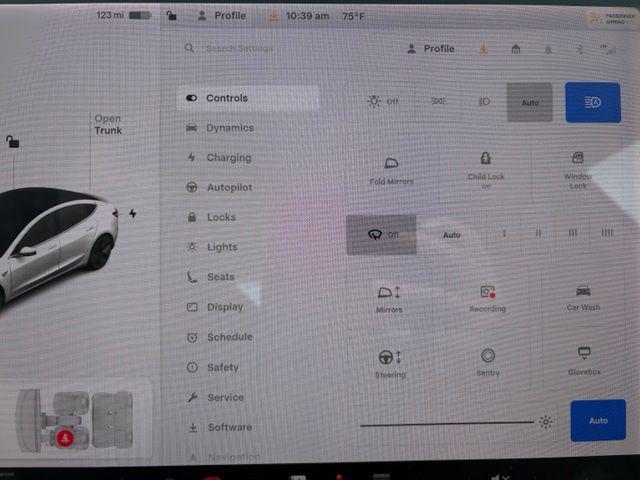Open the Charging settings menu
Viewport: 640px width, 480px height.
[219, 158]
